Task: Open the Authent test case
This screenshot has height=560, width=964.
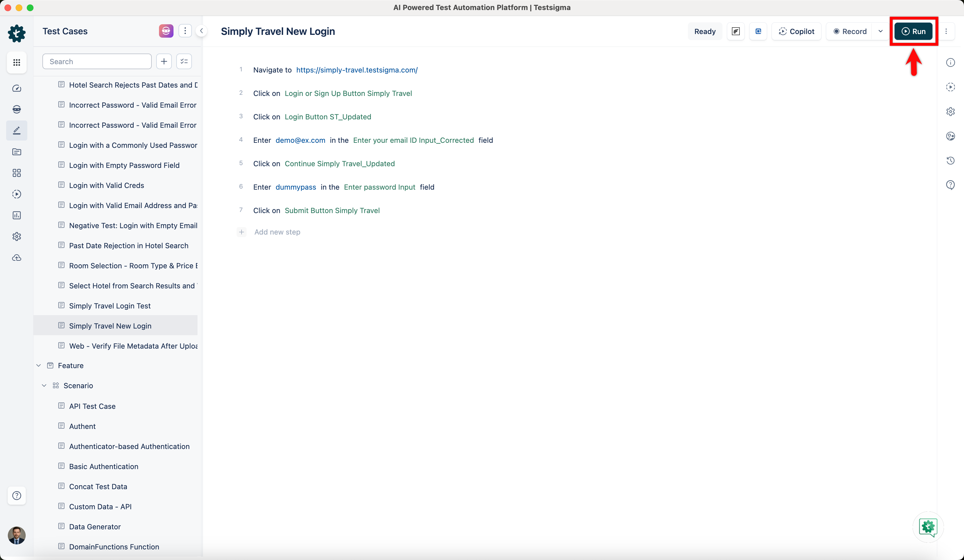Action: [82, 426]
